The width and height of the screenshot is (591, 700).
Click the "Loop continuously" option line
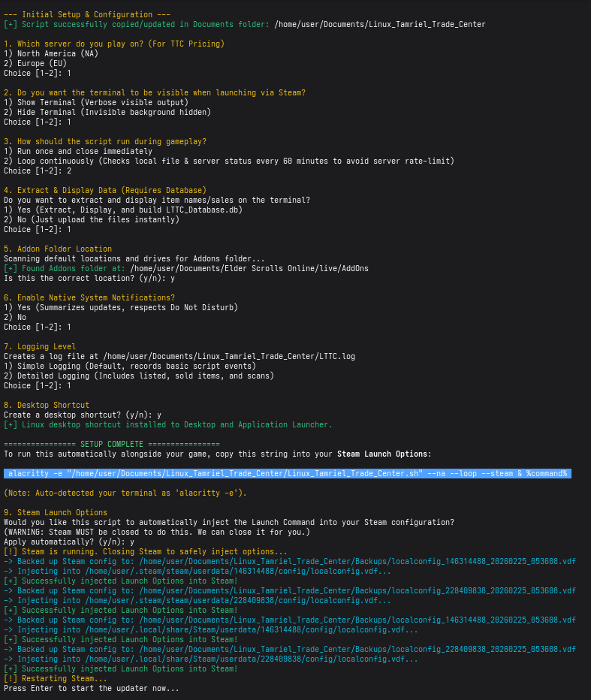pos(229,161)
